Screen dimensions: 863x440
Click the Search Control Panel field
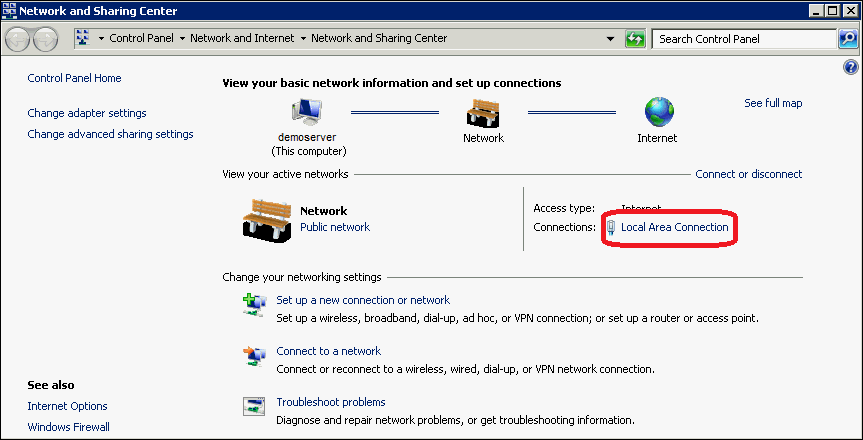[744, 39]
